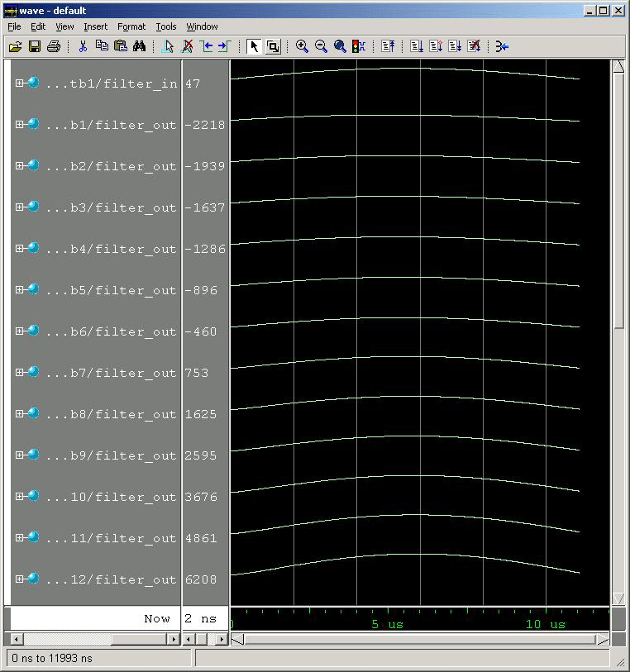Expand the tb1/filter_in signal bus

(19, 83)
